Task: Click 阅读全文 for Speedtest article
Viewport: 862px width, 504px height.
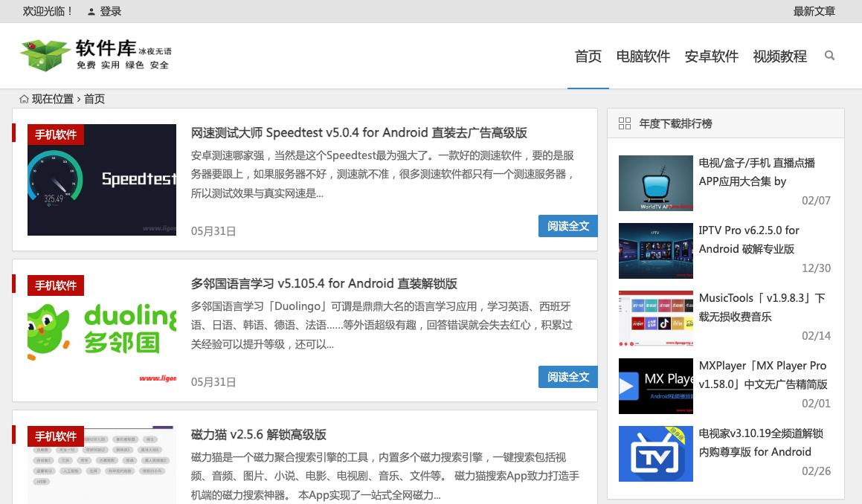Action: point(568,226)
